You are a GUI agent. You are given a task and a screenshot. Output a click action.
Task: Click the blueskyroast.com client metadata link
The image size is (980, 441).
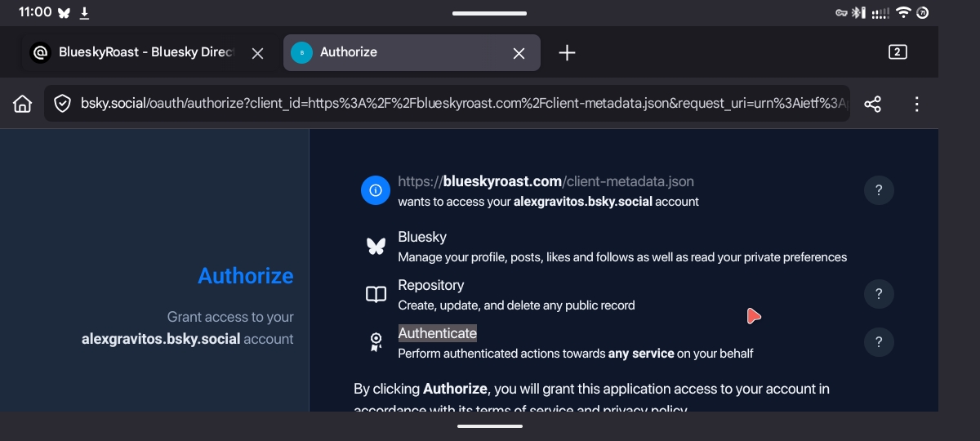coord(546,181)
